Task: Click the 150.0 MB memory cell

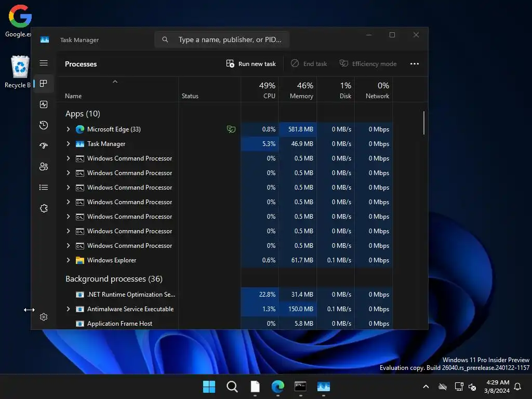Action: coord(298,309)
